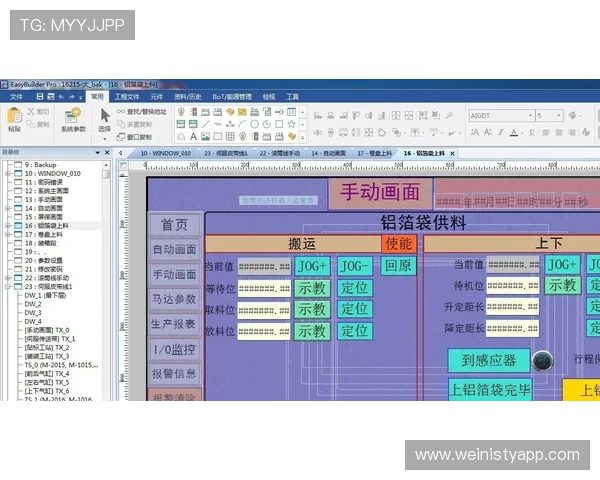Open Find/Replace Address tool
The image size is (600, 480).
coord(142,111)
